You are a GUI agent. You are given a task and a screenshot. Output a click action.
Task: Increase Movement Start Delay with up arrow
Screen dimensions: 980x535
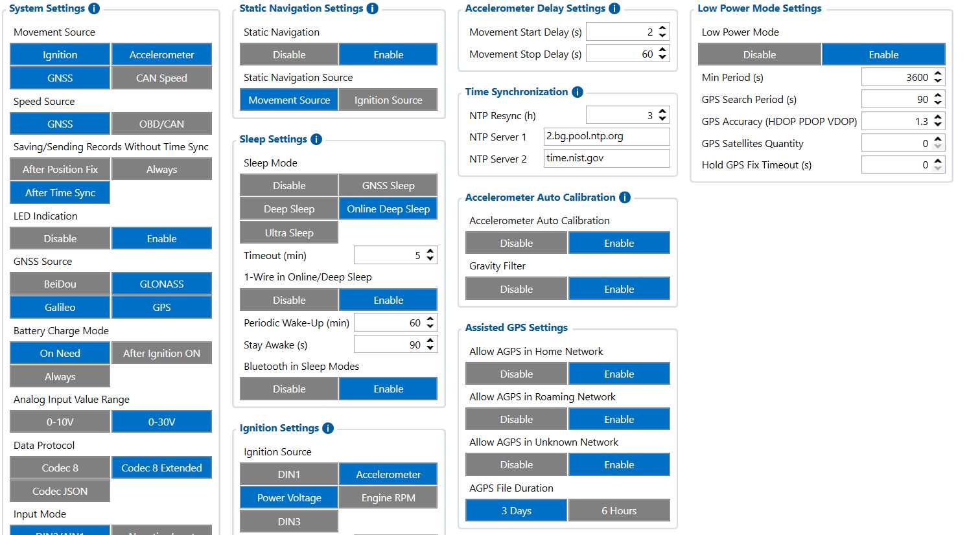tap(662, 28)
